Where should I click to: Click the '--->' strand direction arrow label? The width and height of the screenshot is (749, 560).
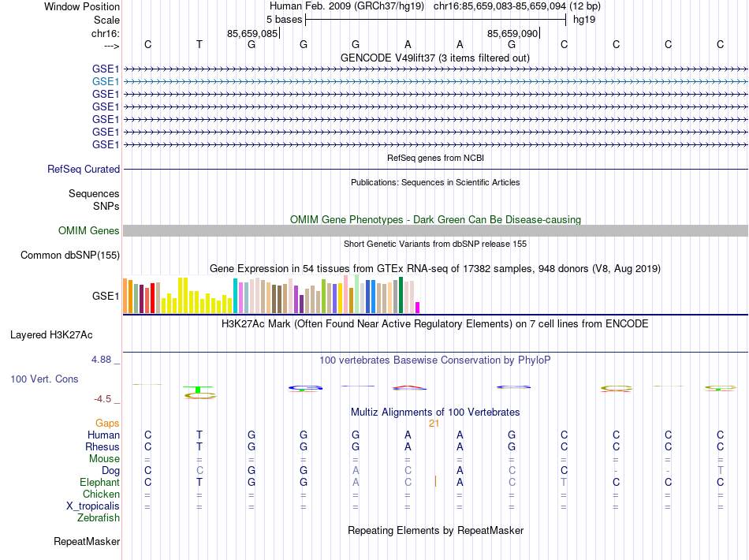[112, 46]
